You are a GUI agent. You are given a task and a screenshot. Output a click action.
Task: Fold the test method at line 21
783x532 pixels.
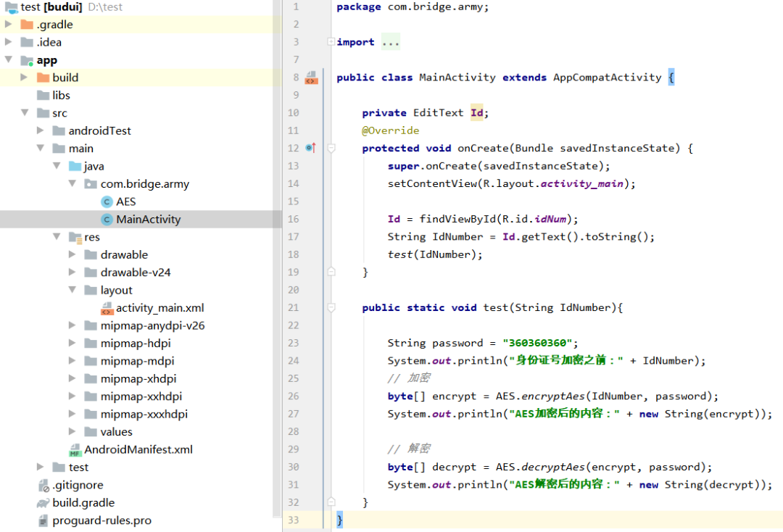pyautogui.click(x=331, y=307)
